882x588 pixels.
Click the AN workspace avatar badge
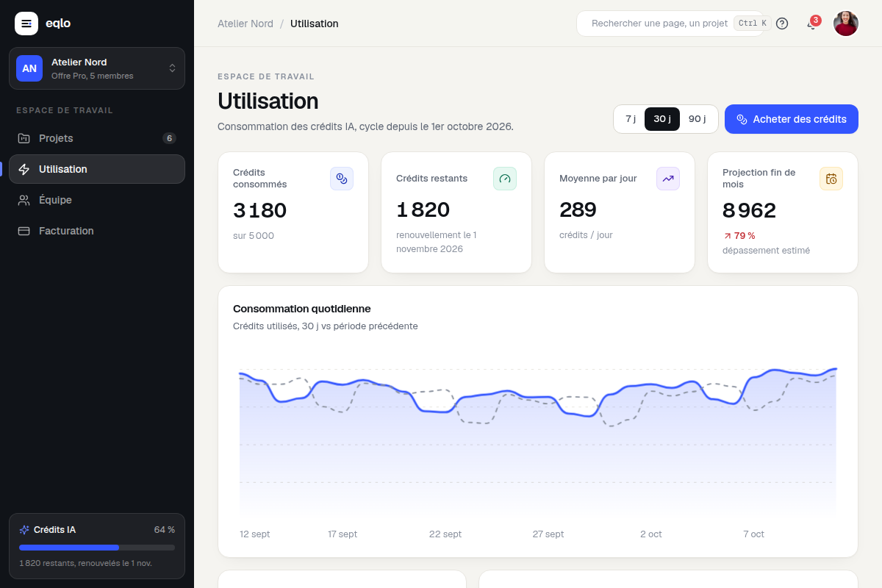pyautogui.click(x=29, y=68)
